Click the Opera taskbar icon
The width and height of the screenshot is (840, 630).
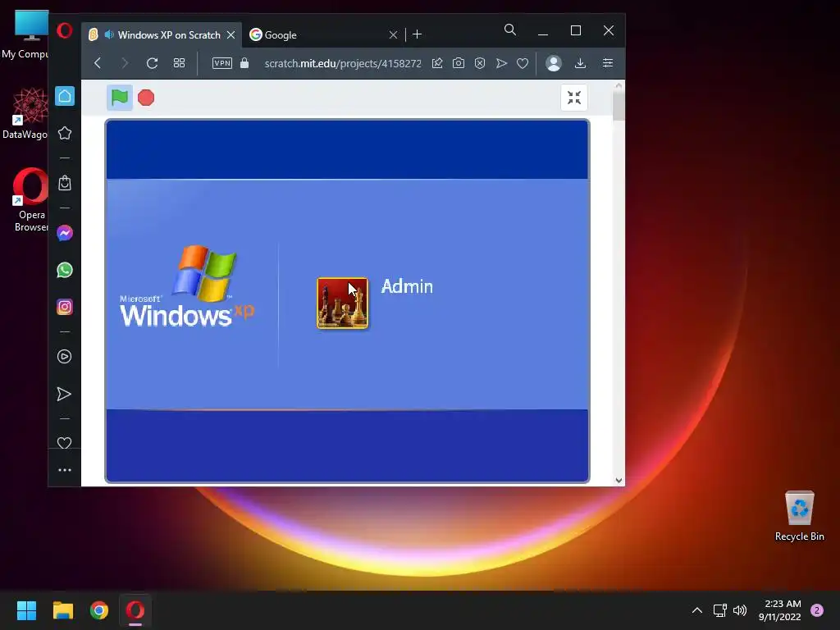(x=135, y=610)
